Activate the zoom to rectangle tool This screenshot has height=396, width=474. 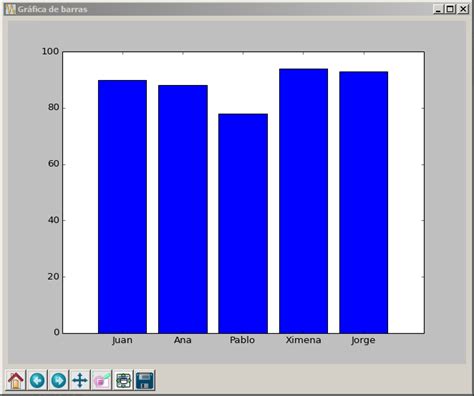tap(102, 380)
